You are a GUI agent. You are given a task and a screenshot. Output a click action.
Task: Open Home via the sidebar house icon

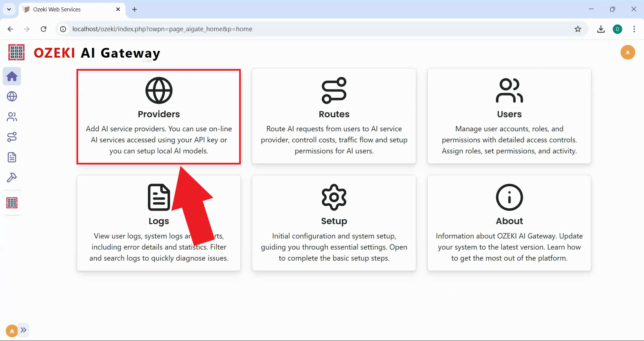coord(12,76)
